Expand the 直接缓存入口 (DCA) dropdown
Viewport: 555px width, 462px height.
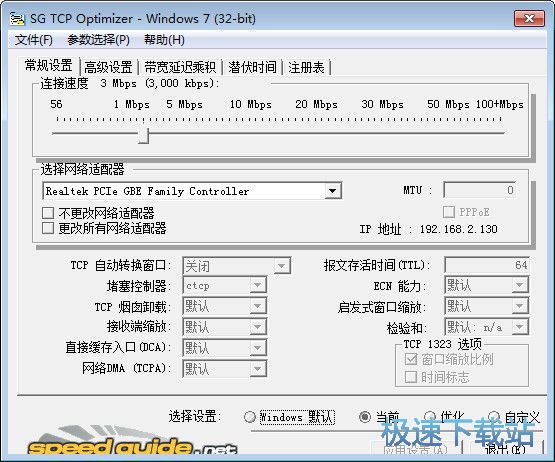point(258,348)
